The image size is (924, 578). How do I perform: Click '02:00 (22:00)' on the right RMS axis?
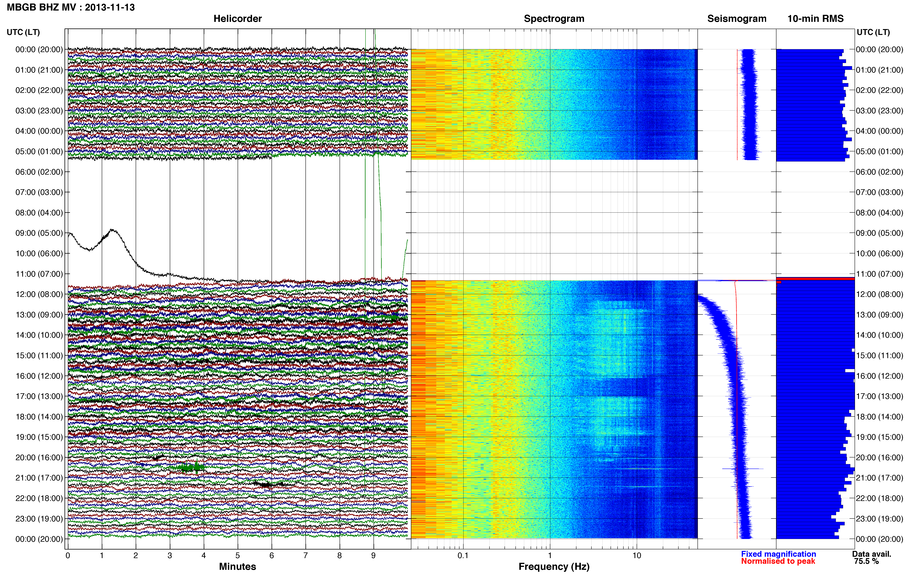(x=879, y=90)
